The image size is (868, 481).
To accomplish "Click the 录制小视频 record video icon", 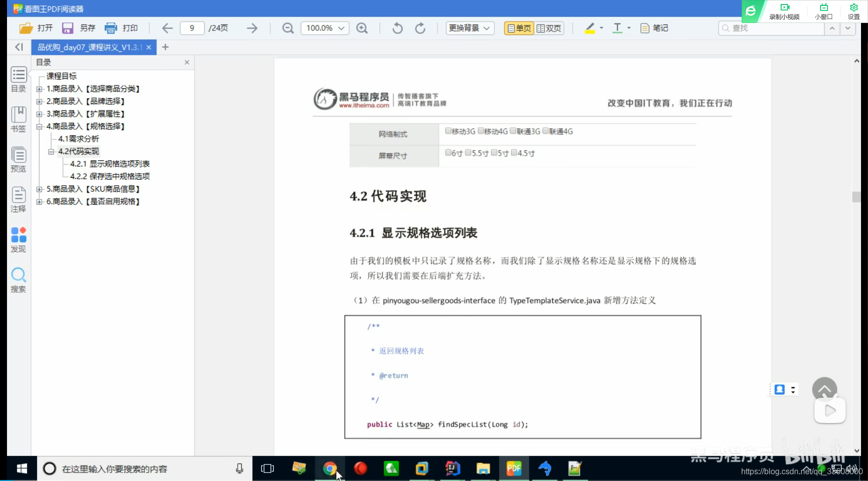I will pos(784,11).
